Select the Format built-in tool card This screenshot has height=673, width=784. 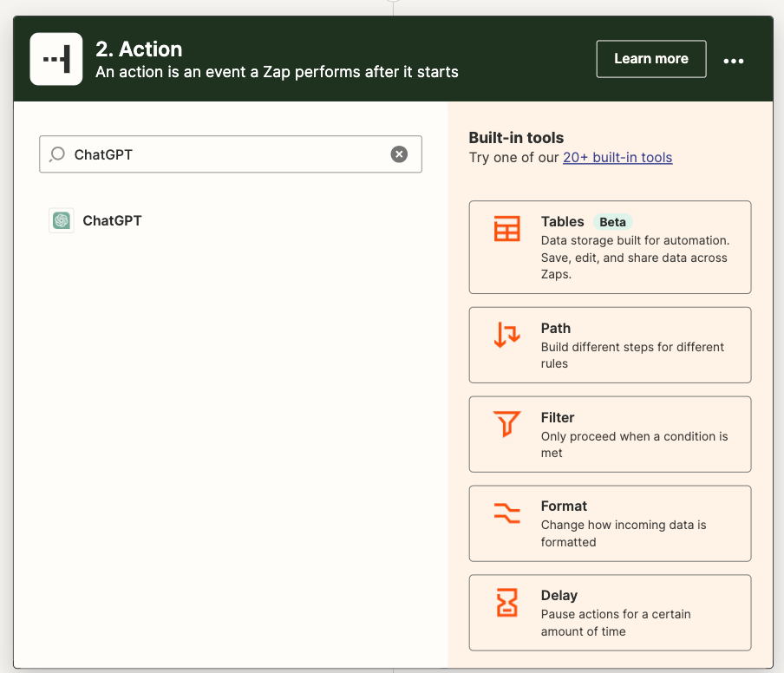pos(610,524)
